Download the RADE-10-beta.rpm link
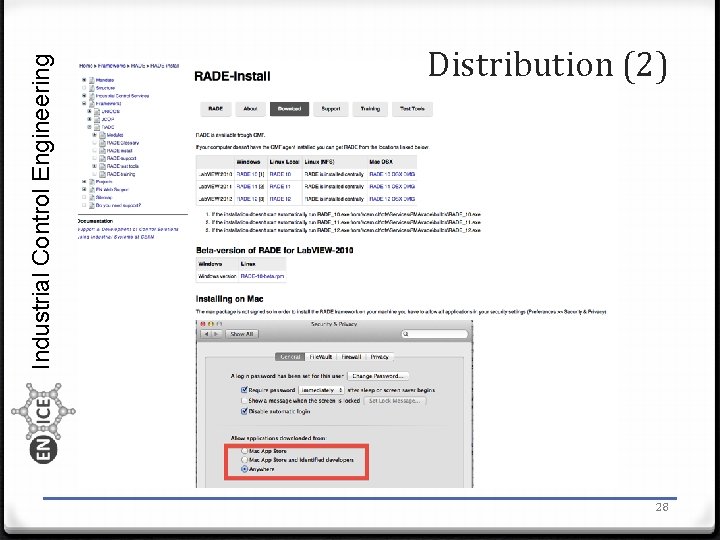The width and height of the screenshot is (720, 540). point(262,276)
